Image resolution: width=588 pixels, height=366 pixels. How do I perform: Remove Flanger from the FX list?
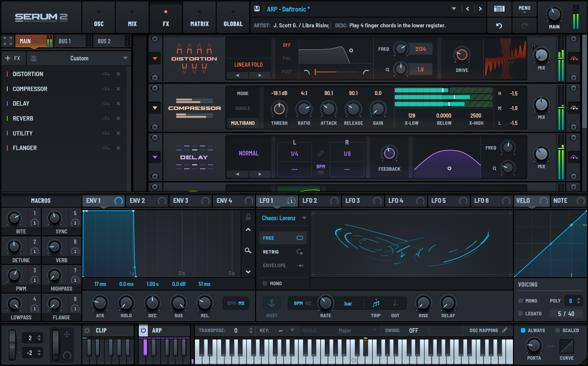118,148
